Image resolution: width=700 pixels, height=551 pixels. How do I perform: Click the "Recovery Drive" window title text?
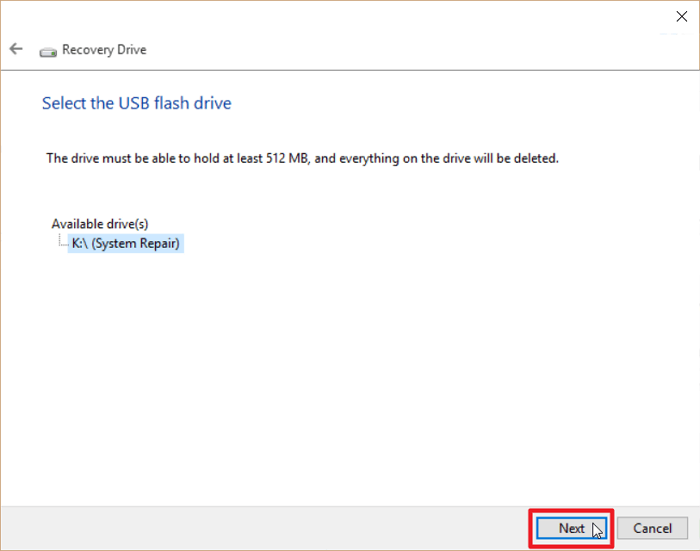tap(104, 49)
